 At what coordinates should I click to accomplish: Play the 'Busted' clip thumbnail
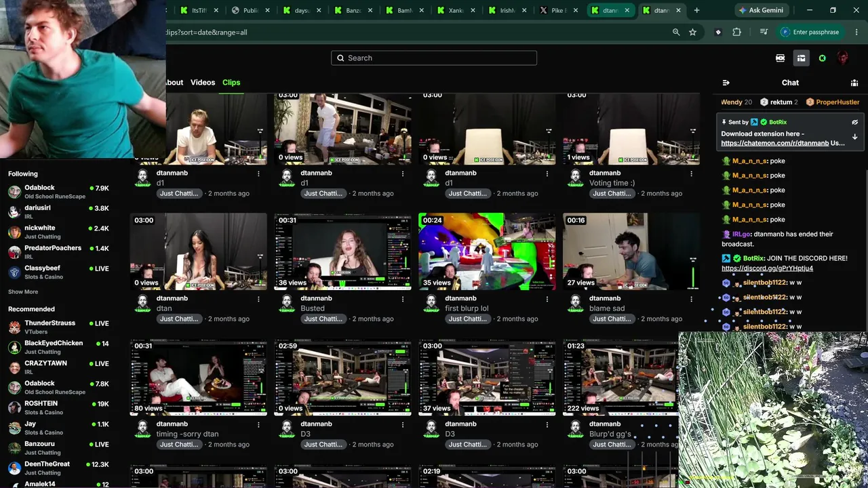click(342, 251)
